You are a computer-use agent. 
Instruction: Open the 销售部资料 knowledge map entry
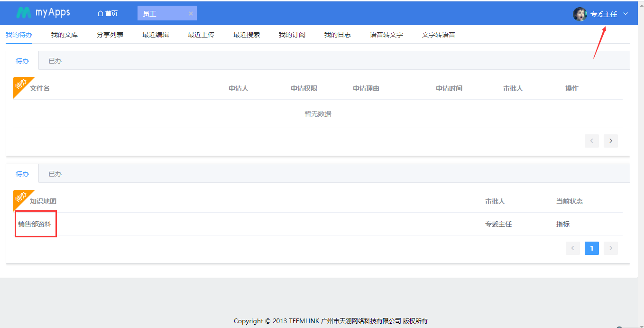coord(35,224)
